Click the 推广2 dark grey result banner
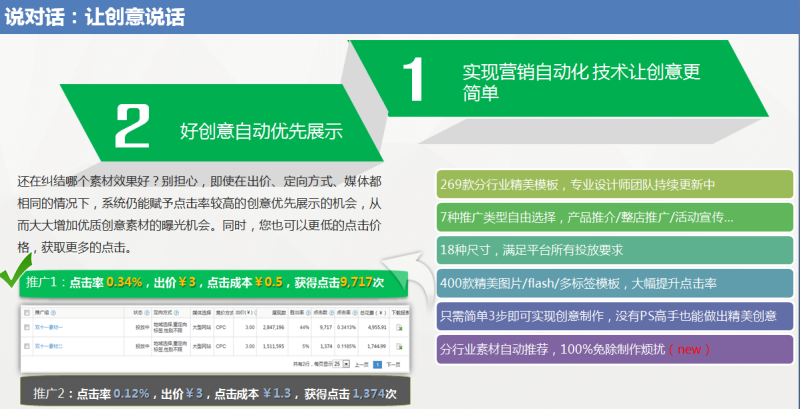Viewport: 800px width, 409px height. pos(215,393)
